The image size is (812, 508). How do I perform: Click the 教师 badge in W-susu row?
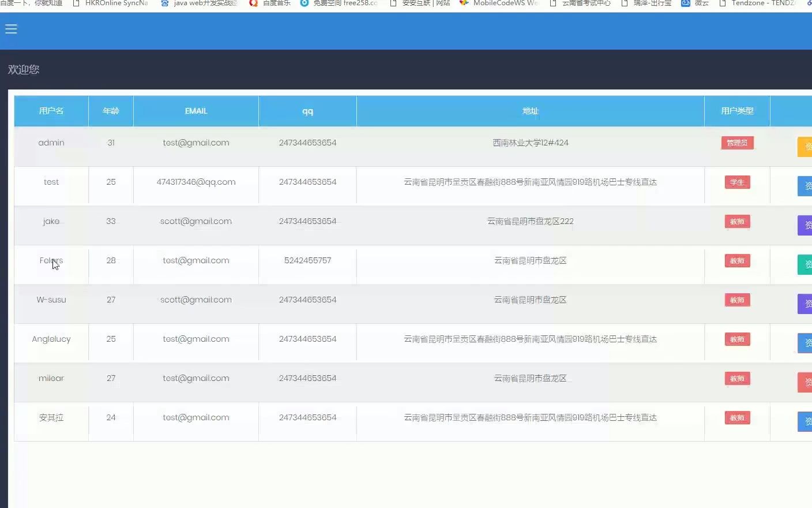coord(737,300)
